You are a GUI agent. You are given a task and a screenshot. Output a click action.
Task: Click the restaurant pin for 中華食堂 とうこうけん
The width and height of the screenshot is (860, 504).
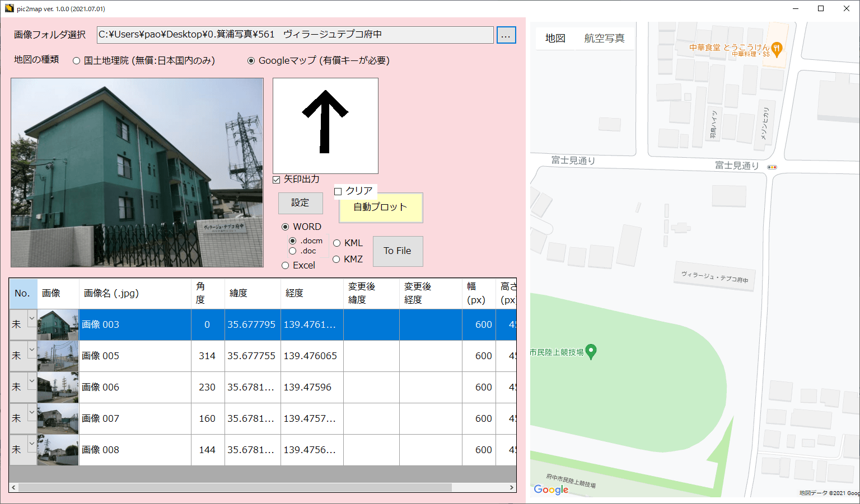776,49
